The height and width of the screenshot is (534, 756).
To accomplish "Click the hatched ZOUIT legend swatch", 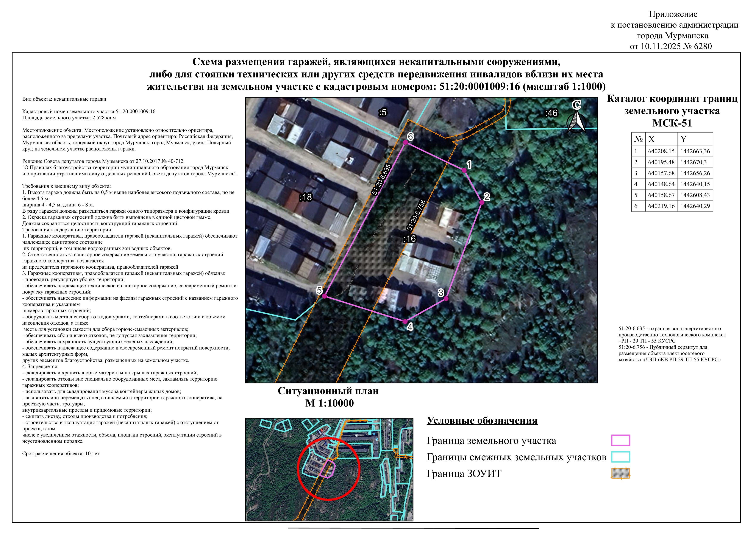I will click(620, 473).
